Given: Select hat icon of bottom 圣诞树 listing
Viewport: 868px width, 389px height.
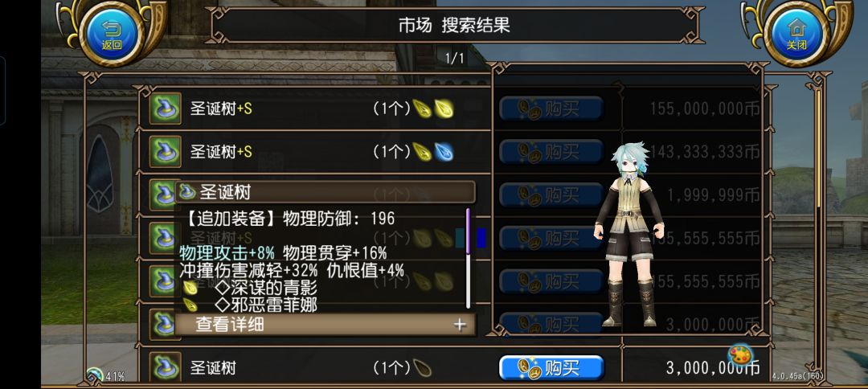Looking at the screenshot, I should pos(165,366).
